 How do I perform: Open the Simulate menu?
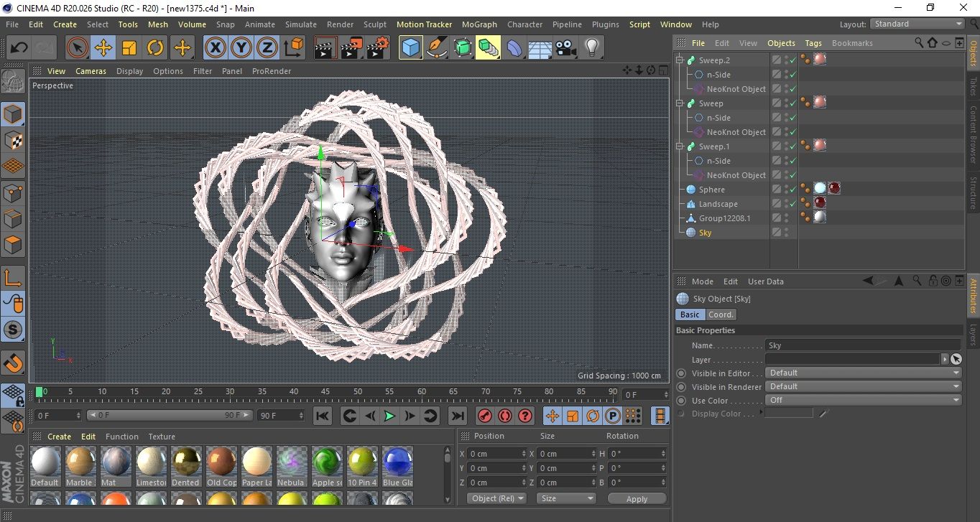[300, 24]
